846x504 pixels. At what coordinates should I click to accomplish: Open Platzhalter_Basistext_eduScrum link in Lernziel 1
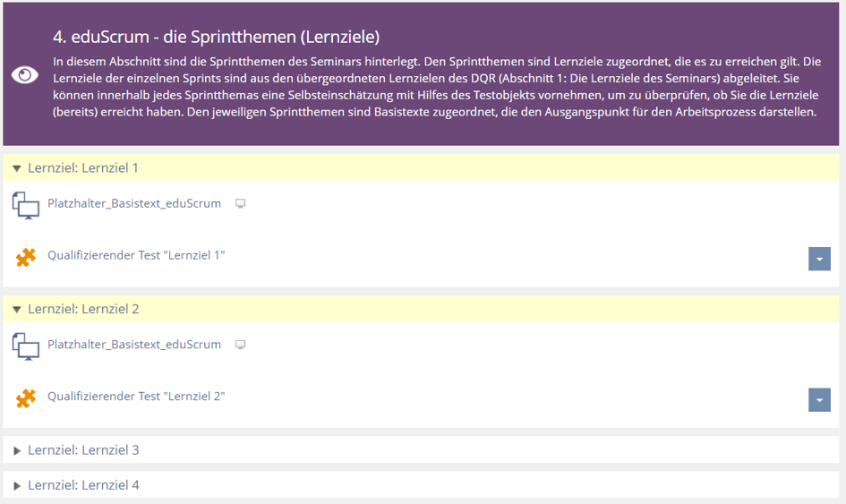coord(134,203)
